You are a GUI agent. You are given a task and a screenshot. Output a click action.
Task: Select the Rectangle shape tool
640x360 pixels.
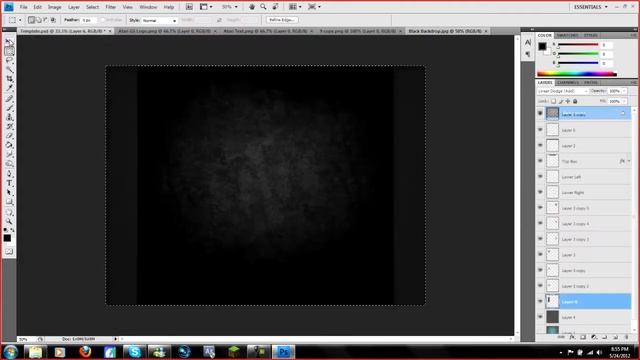[9, 202]
